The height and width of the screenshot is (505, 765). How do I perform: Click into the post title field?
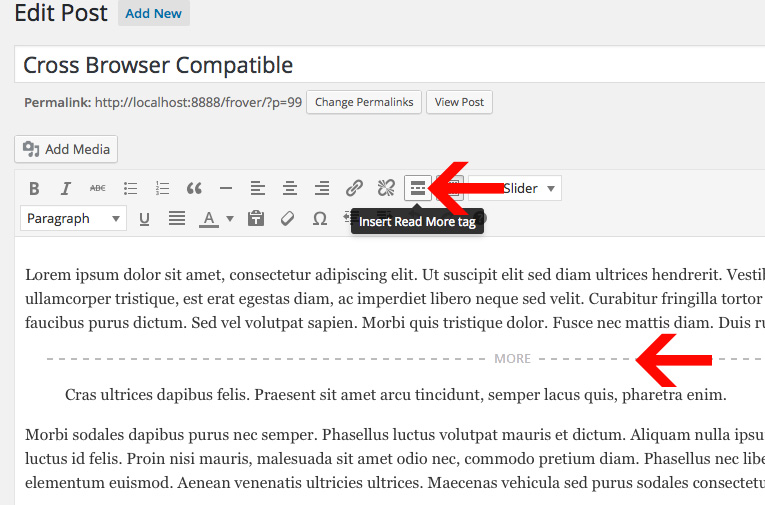coord(390,66)
